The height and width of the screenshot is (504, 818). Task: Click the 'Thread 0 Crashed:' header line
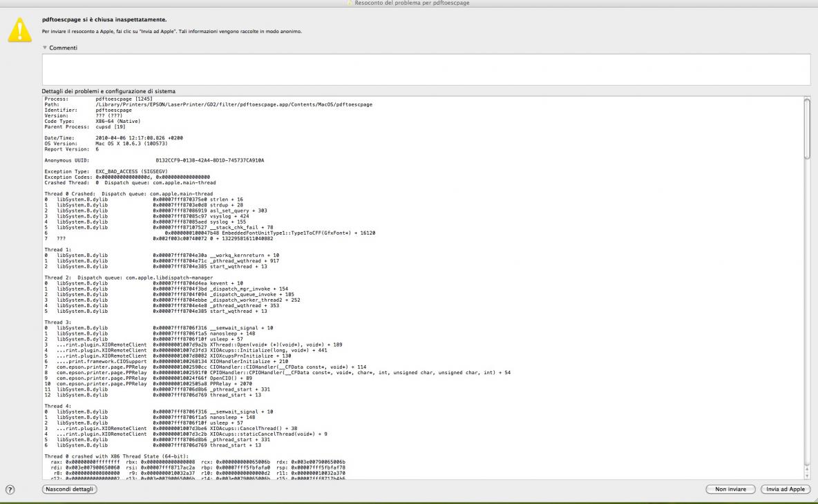[129, 194]
